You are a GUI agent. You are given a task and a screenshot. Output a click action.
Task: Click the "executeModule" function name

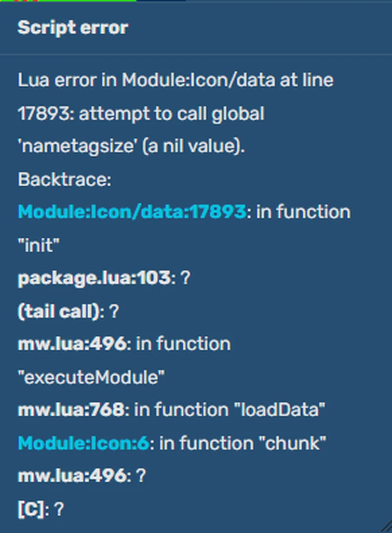coord(91,377)
